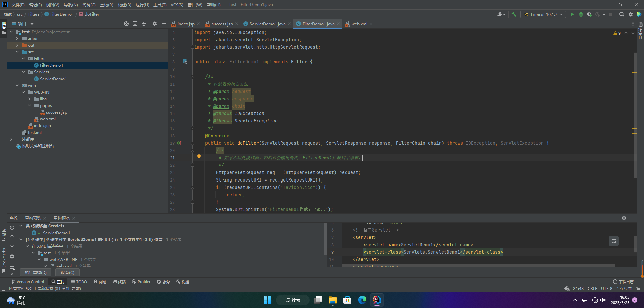Open Search Everywhere with the magnifier icon

coord(622,14)
